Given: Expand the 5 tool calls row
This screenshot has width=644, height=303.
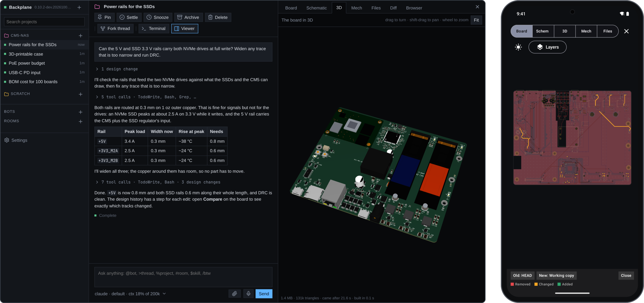Looking at the screenshot, I should click(x=146, y=97).
